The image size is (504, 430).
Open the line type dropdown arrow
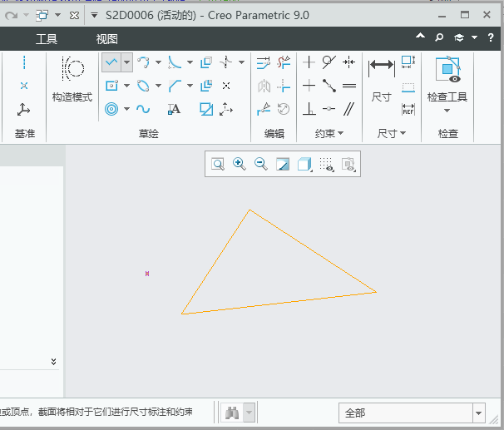pos(127,62)
